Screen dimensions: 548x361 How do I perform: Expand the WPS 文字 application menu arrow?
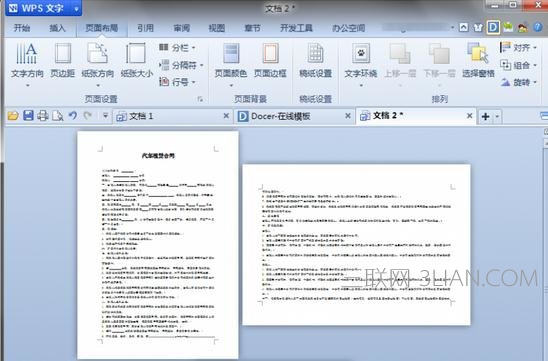coord(76,9)
